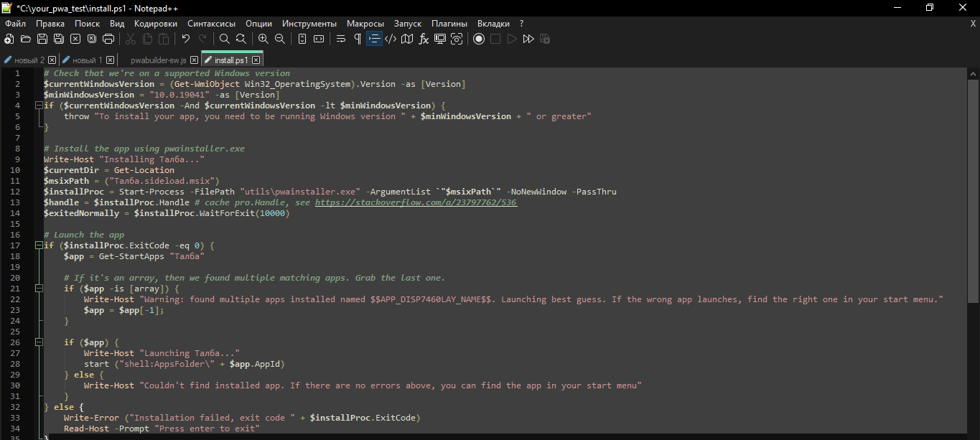Zoom in using the toolbar magnifier plus

tap(263, 39)
